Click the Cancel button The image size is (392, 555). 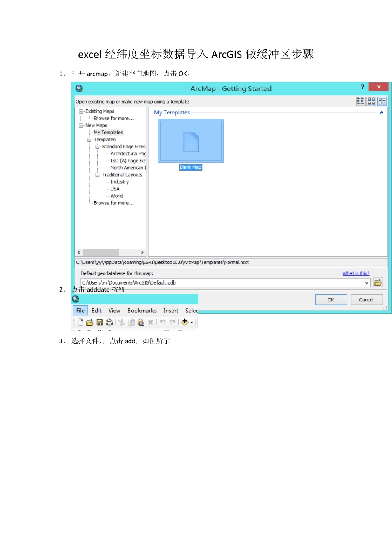pos(366,300)
